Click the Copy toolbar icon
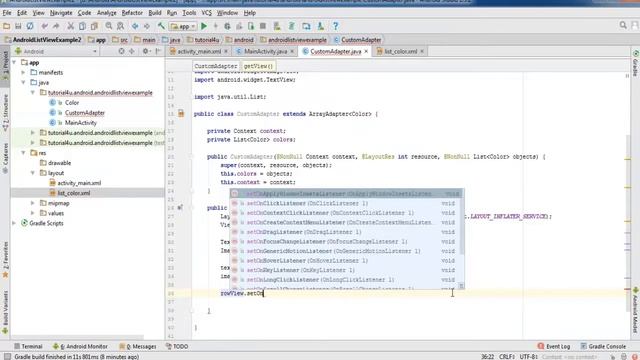The height and width of the screenshot is (360, 640). tap(82, 26)
